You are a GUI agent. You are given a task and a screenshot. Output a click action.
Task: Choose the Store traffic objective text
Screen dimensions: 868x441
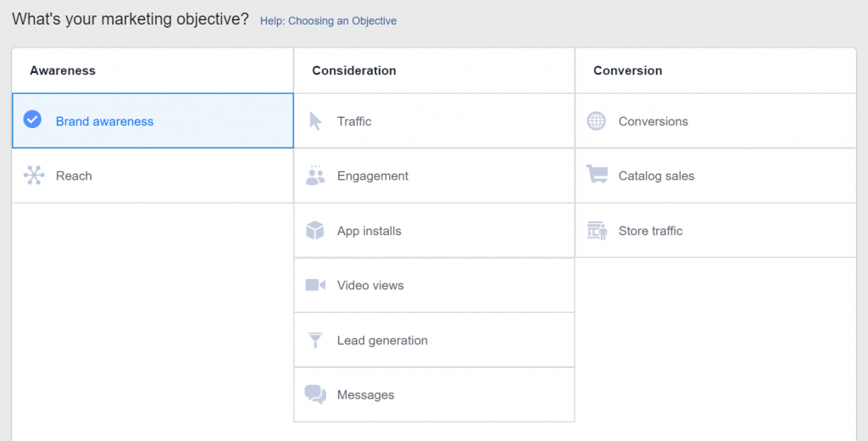650,231
